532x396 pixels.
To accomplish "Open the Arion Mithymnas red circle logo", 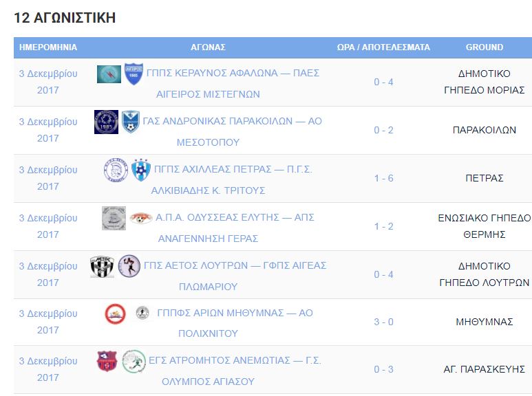I will pyautogui.click(x=116, y=313).
